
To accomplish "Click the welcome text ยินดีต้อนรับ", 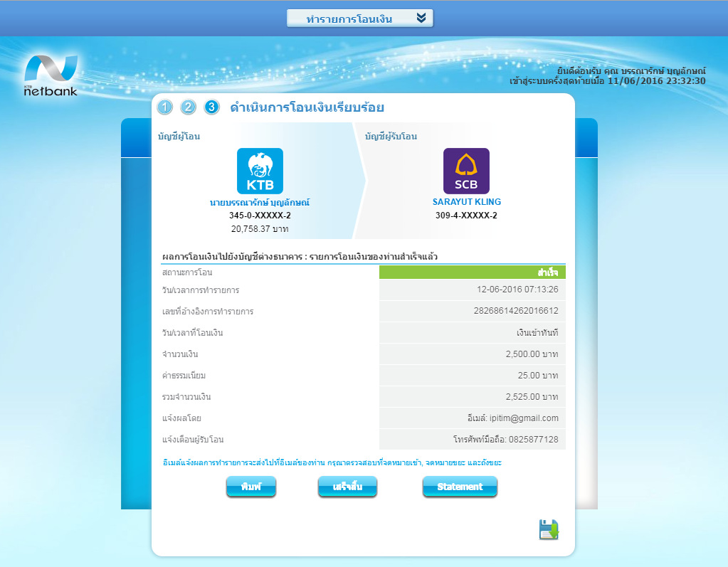I will coord(579,71).
